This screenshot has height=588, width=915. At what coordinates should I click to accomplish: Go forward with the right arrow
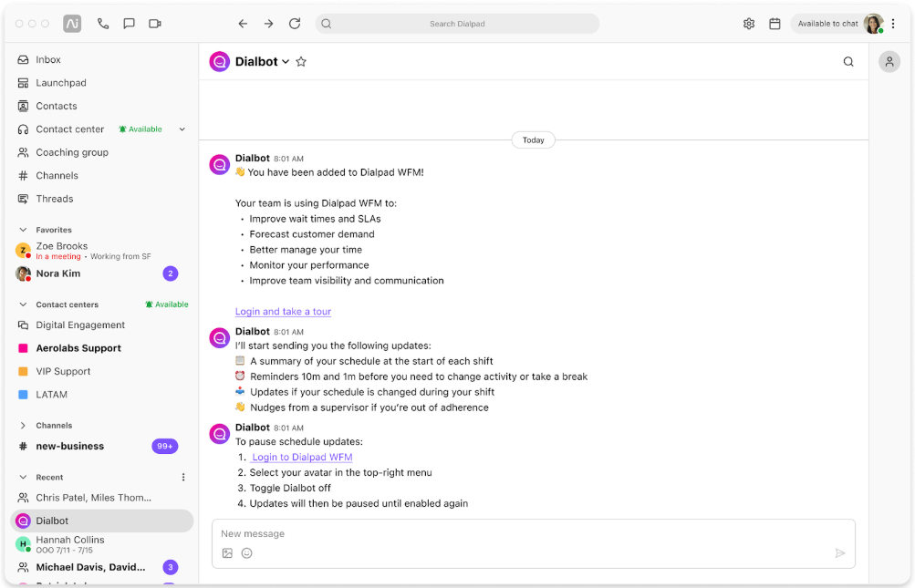(x=268, y=24)
